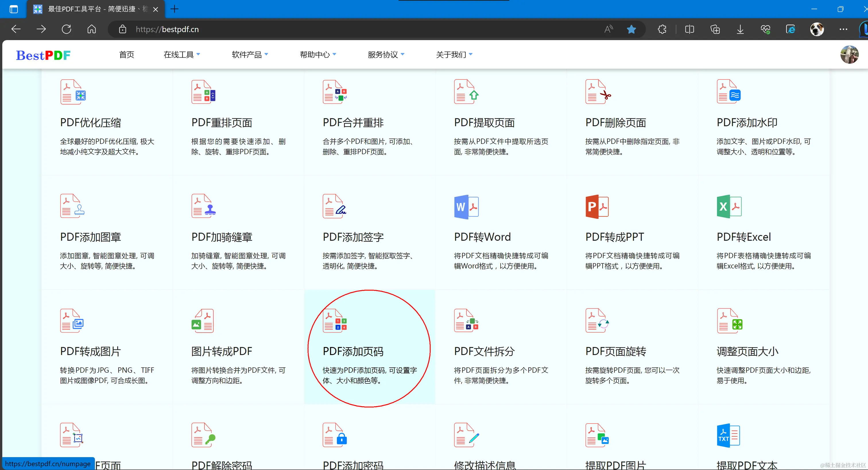Go to the 首页 menu item
Viewport: 868px width, 470px height.
pyautogui.click(x=127, y=54)
